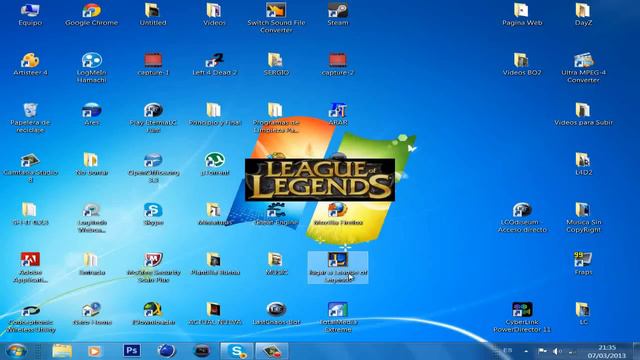Select the Untitled folder icon
This screenshot has width=640, height=360.
pos(153,15)
